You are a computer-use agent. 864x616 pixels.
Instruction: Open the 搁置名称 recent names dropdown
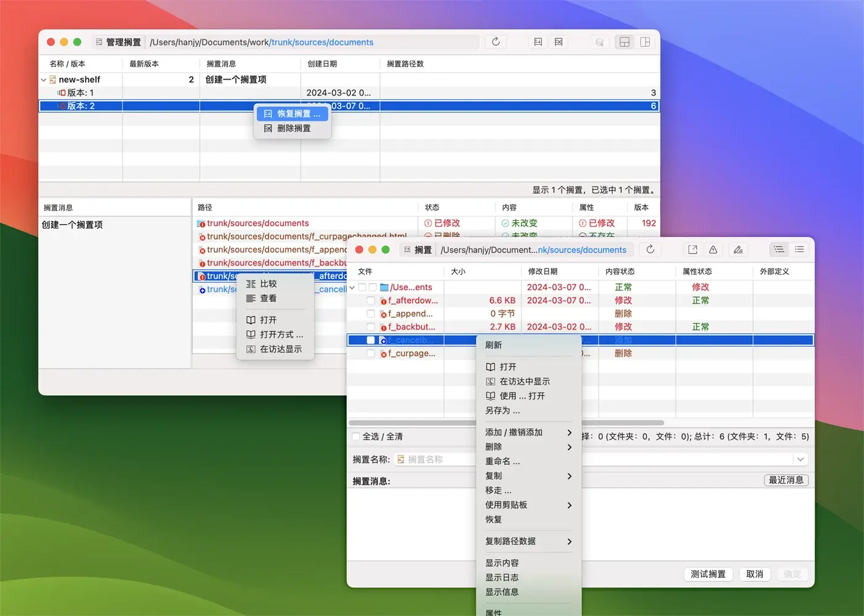click(800, 459)
